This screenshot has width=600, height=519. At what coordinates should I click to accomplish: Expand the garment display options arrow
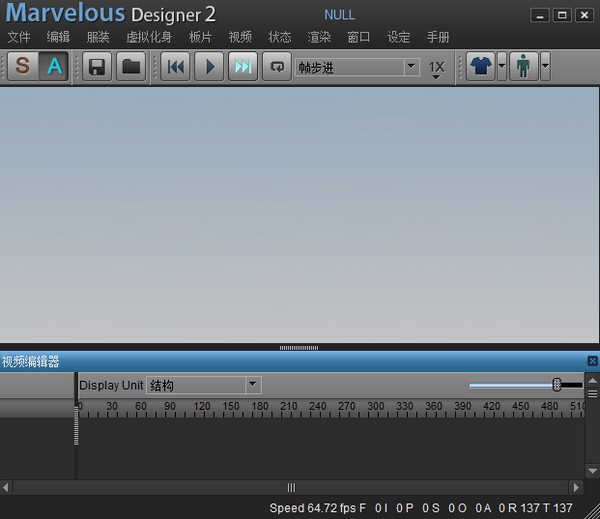[x=502, y=66]
